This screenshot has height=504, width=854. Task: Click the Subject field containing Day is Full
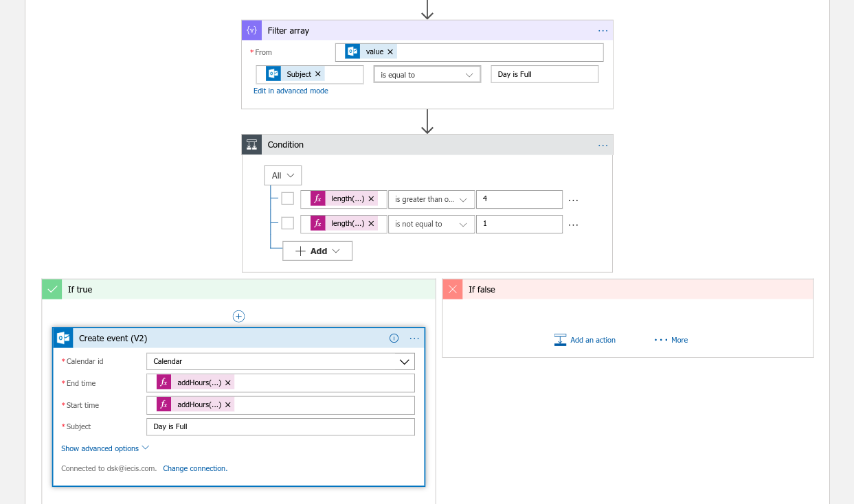point(280,427)
